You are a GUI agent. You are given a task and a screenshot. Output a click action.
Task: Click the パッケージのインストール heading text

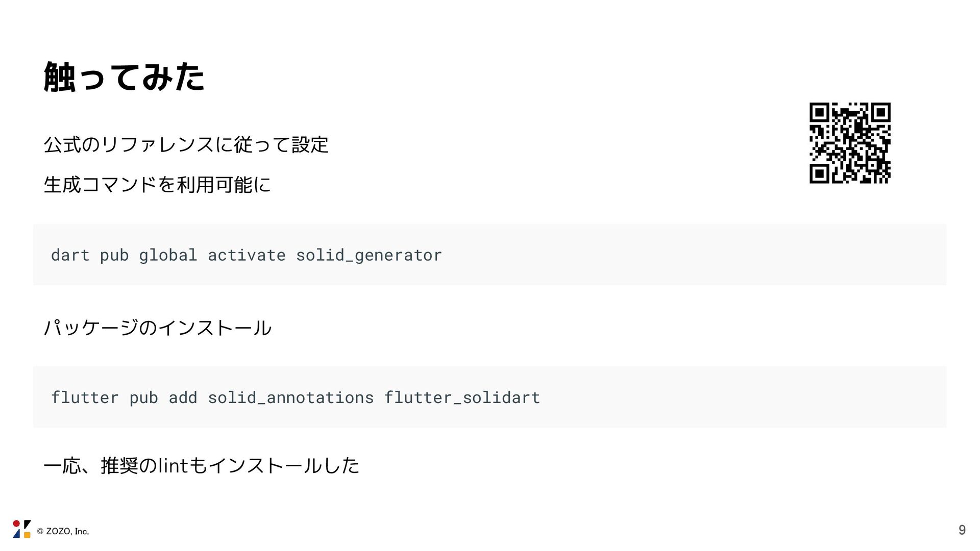pyautogui.click(x=158, y=327)
